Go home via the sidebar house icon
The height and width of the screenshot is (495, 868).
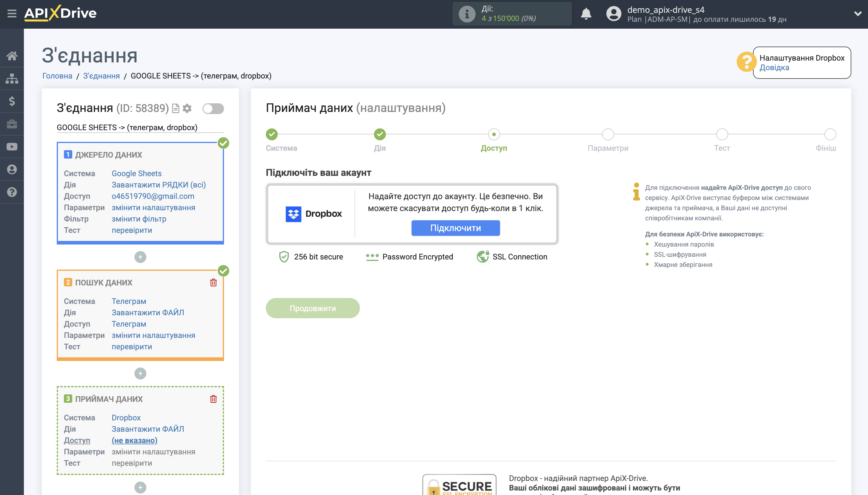[12, 56]
